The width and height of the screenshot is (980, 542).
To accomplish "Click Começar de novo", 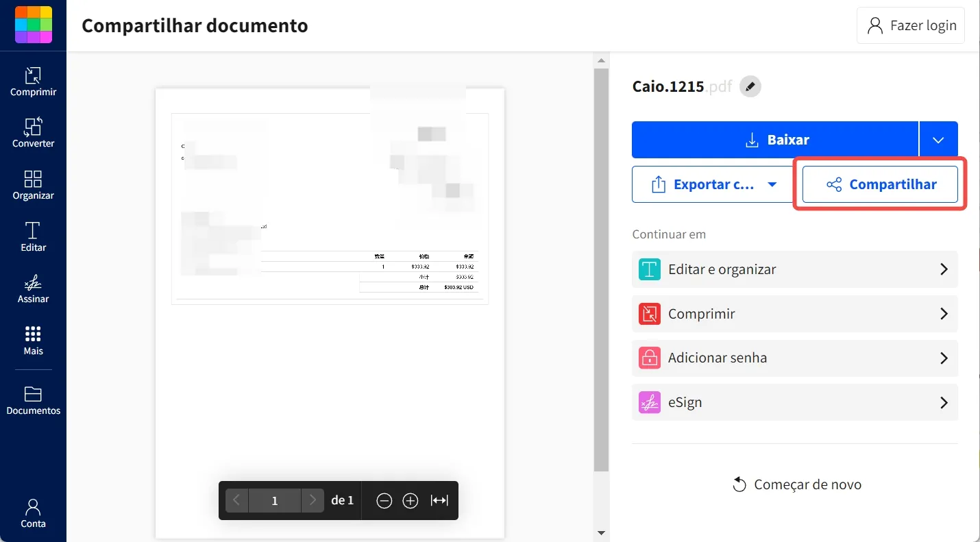I will point(796,484).
